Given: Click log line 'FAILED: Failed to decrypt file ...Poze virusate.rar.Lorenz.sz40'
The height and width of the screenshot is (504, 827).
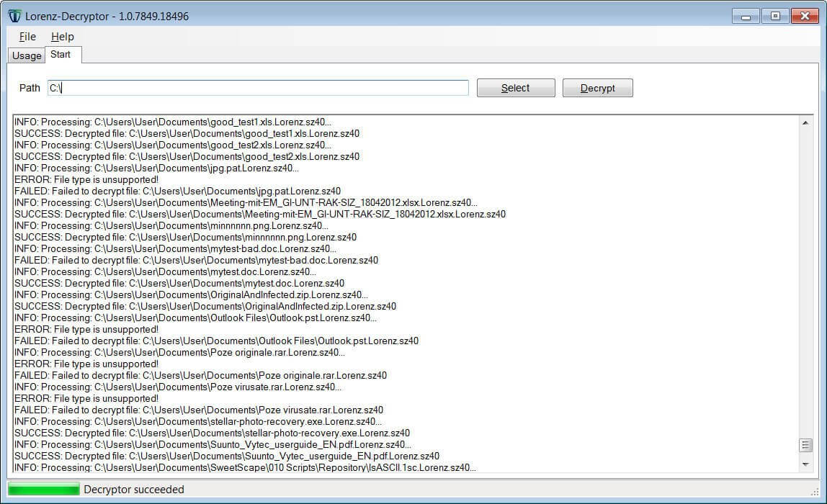Looking at the screenshot, I should (x=199, y=410).
